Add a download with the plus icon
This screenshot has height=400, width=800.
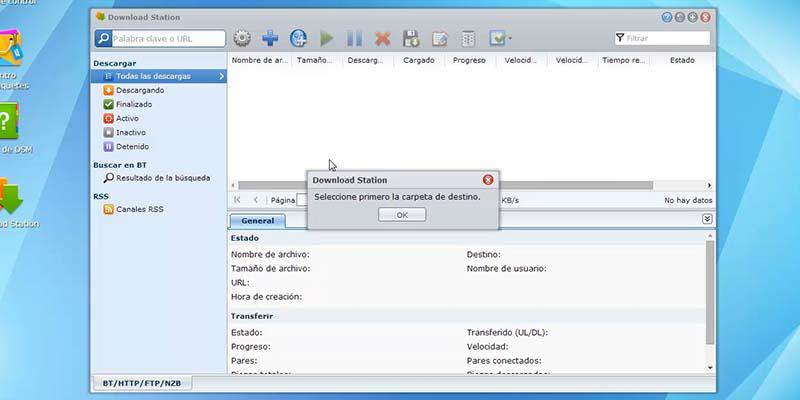(270, 38)
